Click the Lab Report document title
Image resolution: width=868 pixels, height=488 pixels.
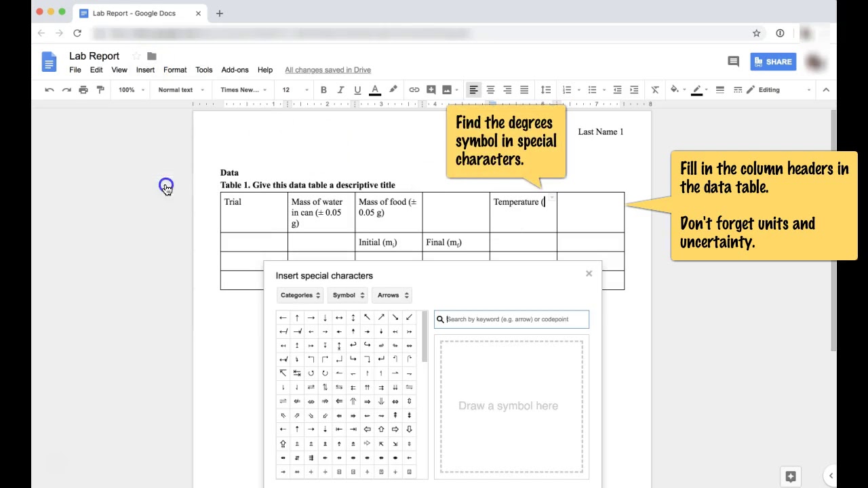tap(94, 56)
